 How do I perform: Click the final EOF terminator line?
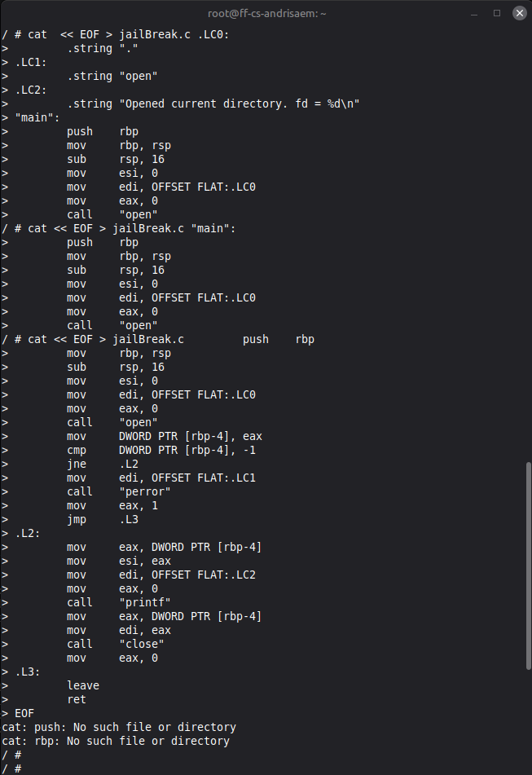[x=18, y=713]
